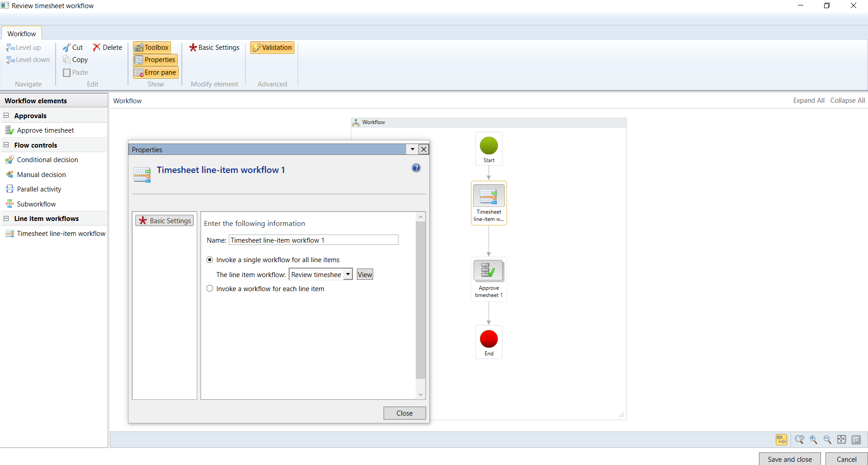Collapse the Flow controls section
This screenshot has width=868, height=465.
point(6,144)
